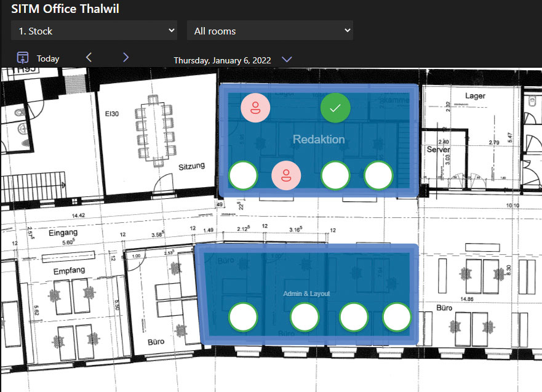Select the rightmost desk in Admin & Layout

(397, 317)
